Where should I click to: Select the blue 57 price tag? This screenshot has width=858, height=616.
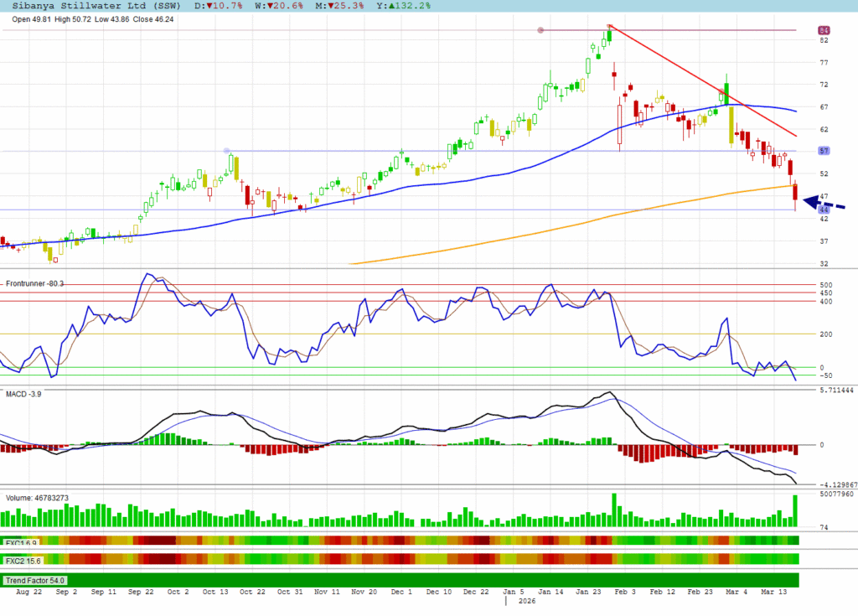824,151
